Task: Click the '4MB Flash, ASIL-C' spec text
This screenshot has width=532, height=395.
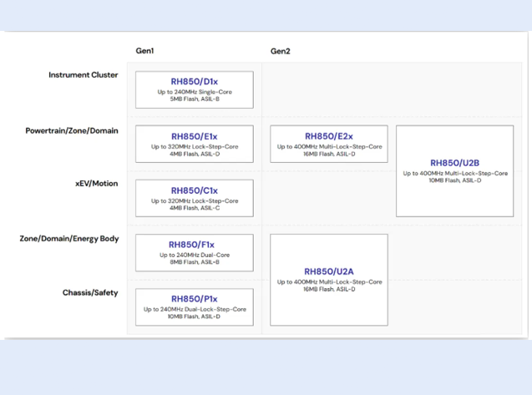Action: coord(194,207)
